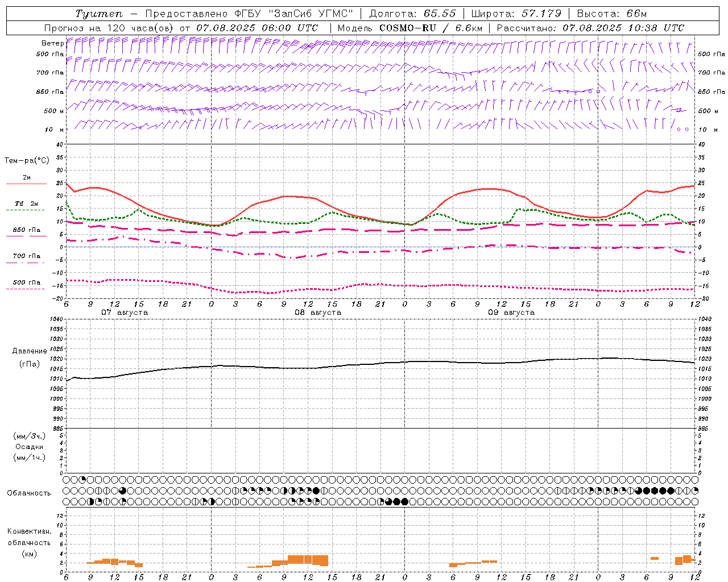Click the "09 августа" date label
The width and height of the screenshot is (728, 582).
point(511,313)
